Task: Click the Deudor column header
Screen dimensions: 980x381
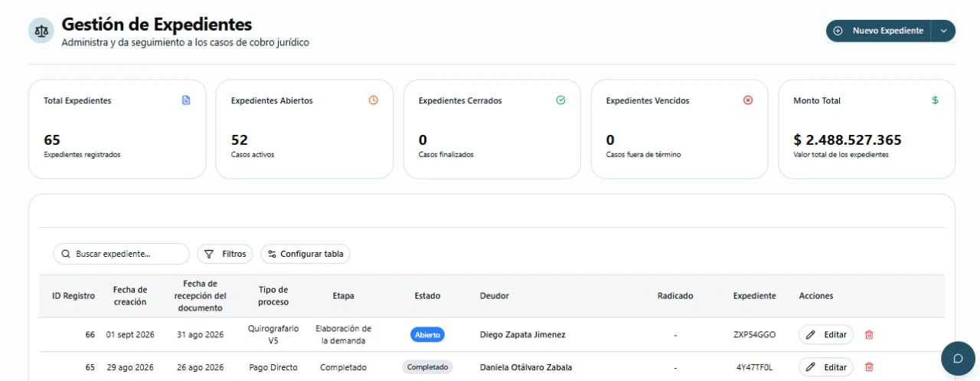Action: [494, 296]
